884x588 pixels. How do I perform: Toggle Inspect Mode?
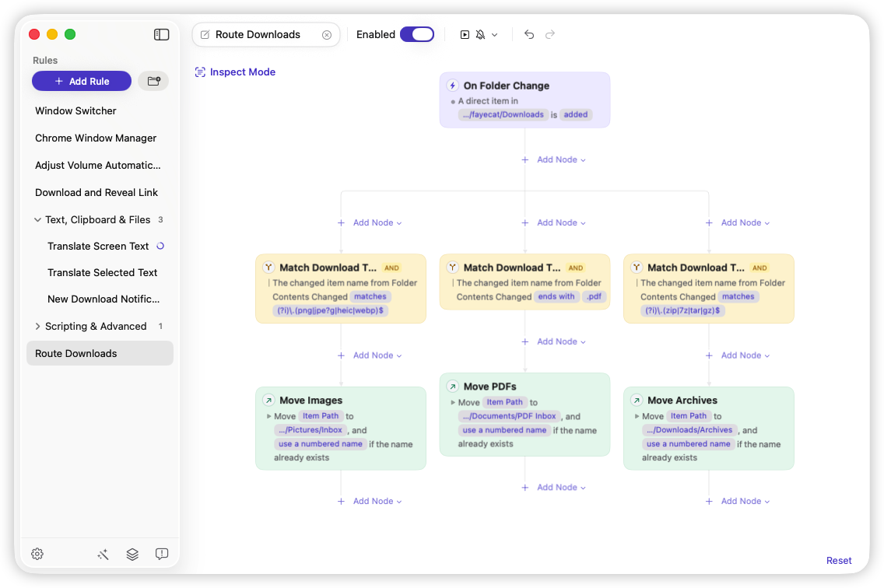pos(235,72)
